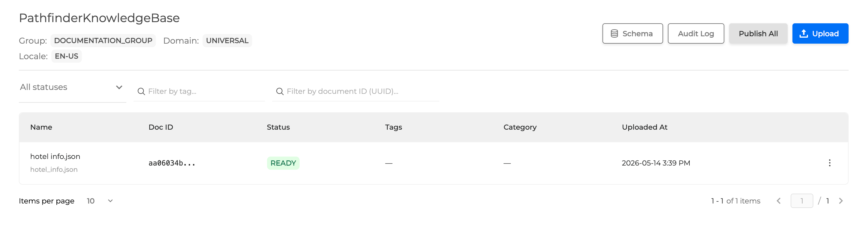Open the hotel info.json document
Screen dimensions: 868x245
[x=55, y=156]
